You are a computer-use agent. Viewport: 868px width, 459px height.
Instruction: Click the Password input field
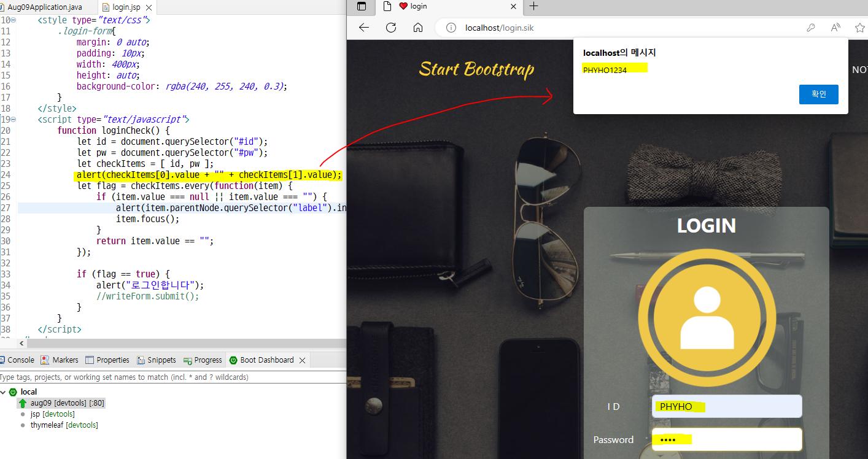(x=727, y=439)
